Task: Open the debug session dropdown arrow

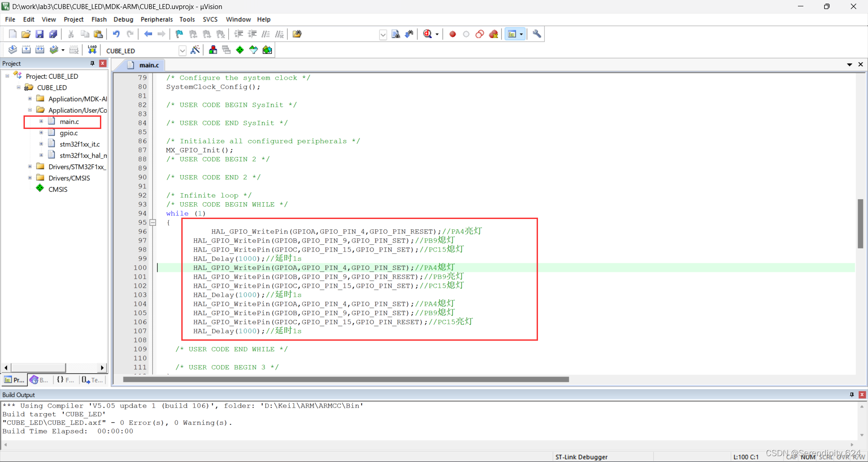Action: point(437,34)
